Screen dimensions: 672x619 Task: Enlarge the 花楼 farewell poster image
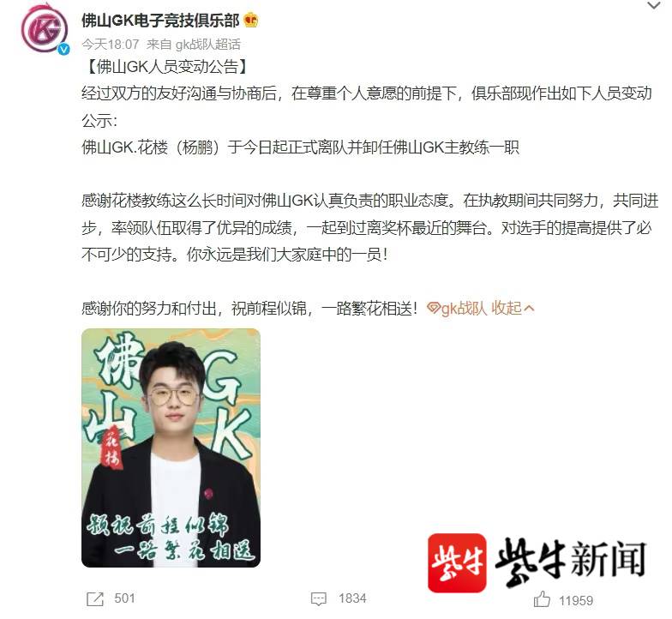pos(171,448)
